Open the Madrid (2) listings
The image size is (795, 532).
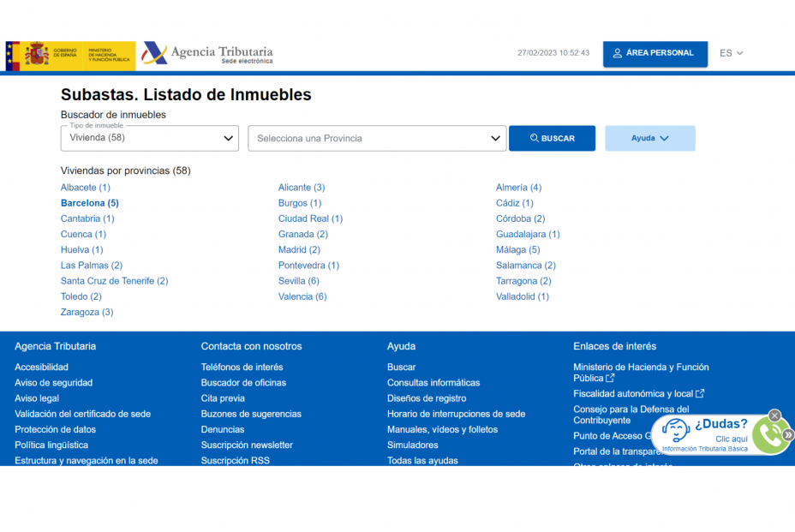299,249
